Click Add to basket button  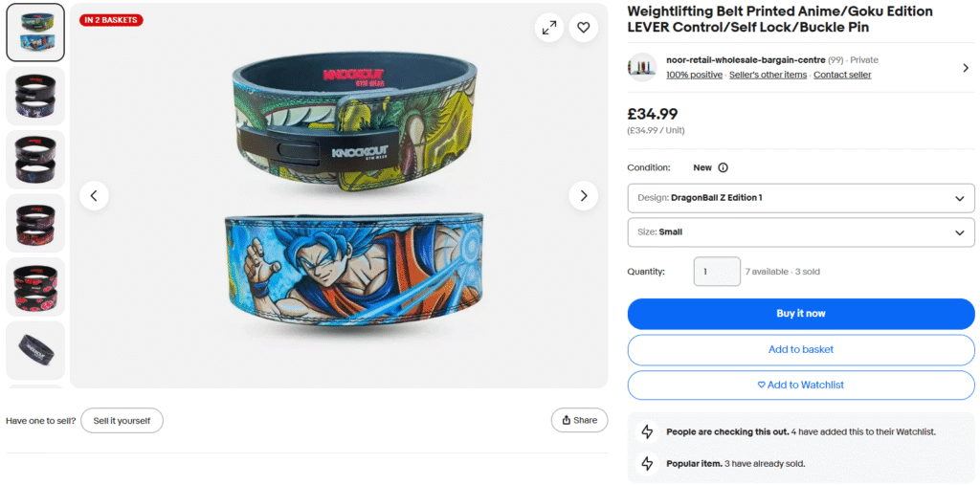tap(800, 349)
